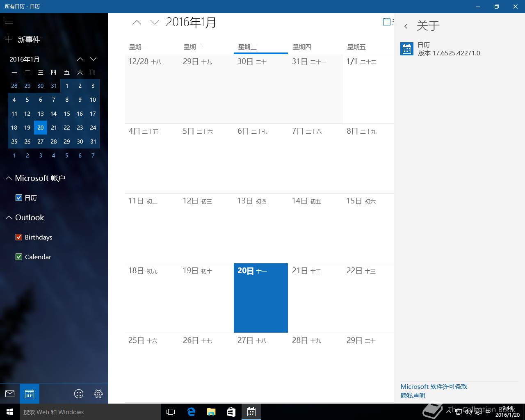
Task: Select the highlighted 20日 cell in main calendar
Action: [x=261, y=298]
